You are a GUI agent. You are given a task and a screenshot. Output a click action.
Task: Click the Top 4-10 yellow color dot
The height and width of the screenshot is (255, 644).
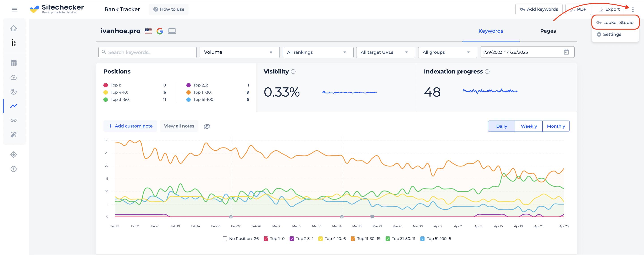coord(105,92)
